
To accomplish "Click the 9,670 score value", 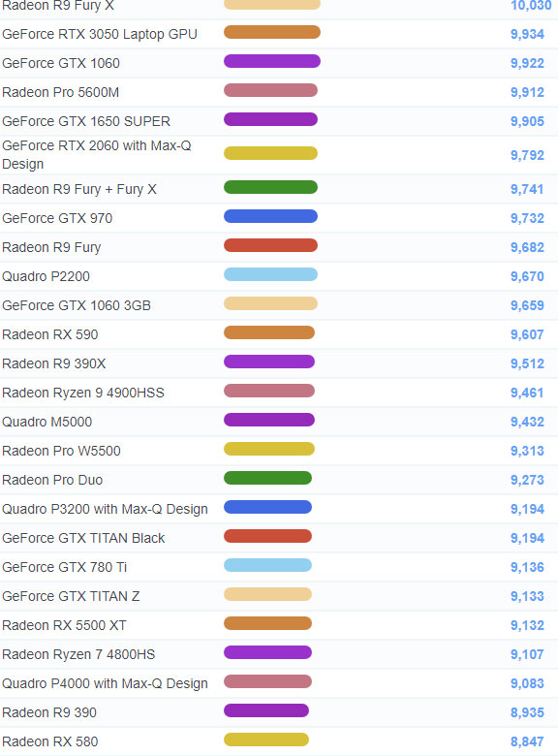I will (527, 276).
